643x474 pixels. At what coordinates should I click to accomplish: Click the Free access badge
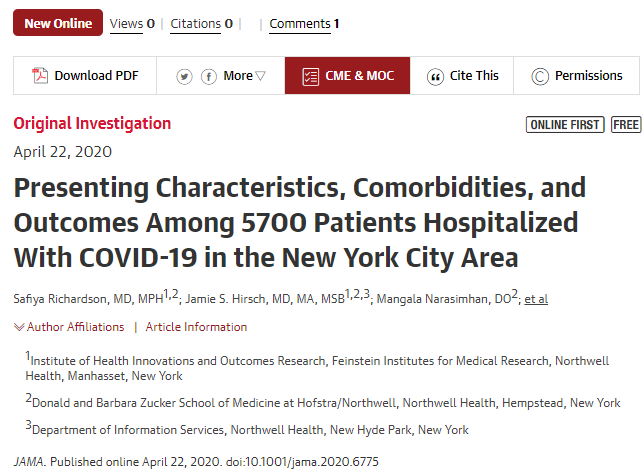pyautogui.click(x=626, y=125)
